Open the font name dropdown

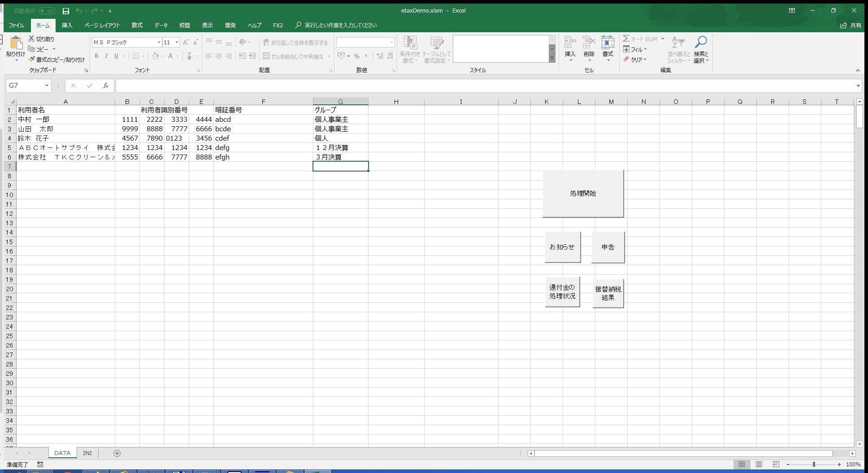click(159, 43)
